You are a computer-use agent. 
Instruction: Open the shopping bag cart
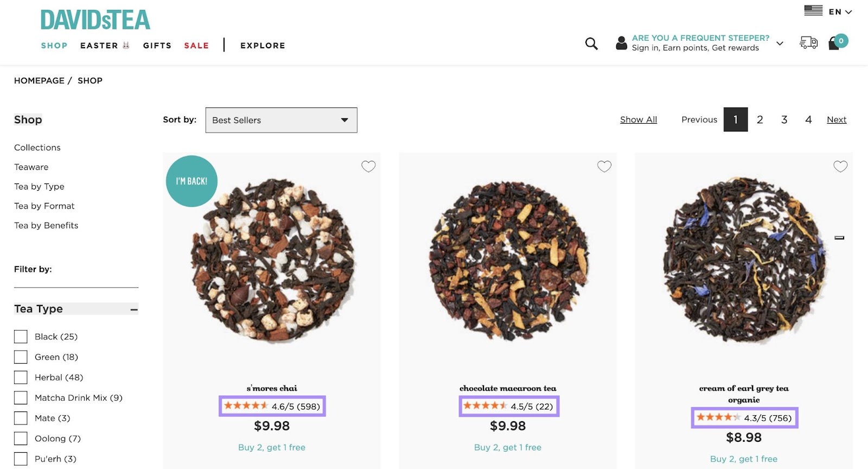(x=835, y=43)
